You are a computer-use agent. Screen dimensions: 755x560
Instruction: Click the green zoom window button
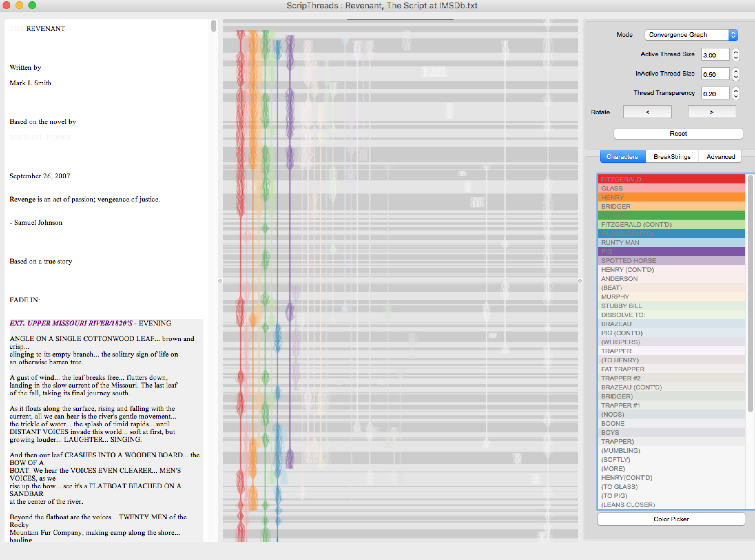32,5
